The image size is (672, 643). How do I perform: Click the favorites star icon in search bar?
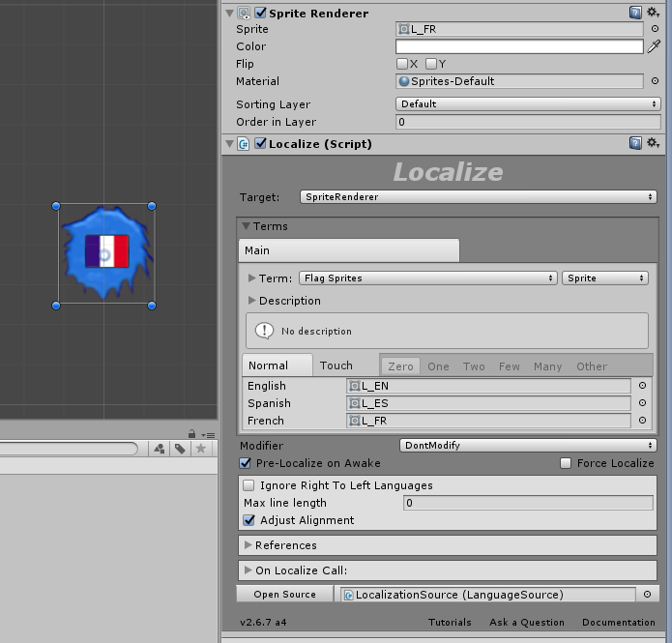201,449
